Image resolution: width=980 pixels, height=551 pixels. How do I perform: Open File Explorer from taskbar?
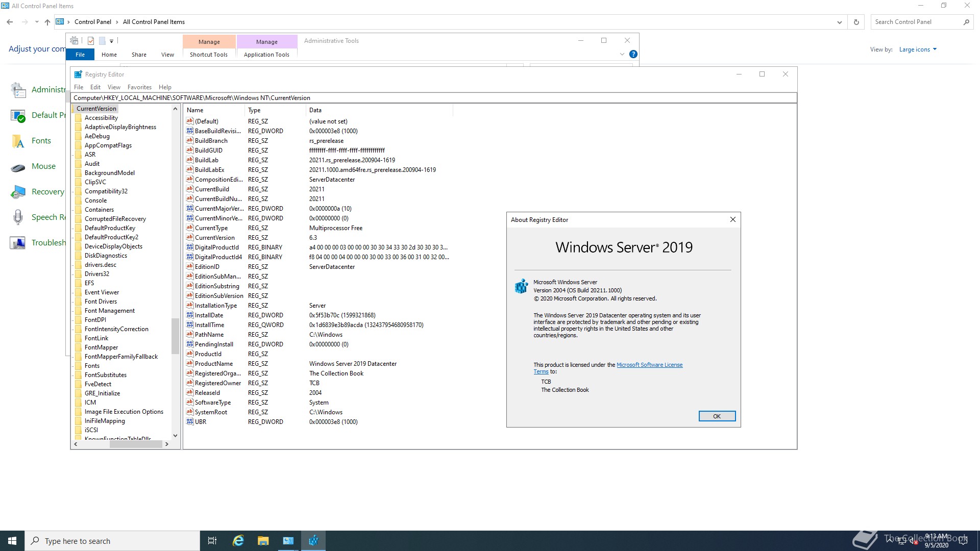click(x=263, y=541)
